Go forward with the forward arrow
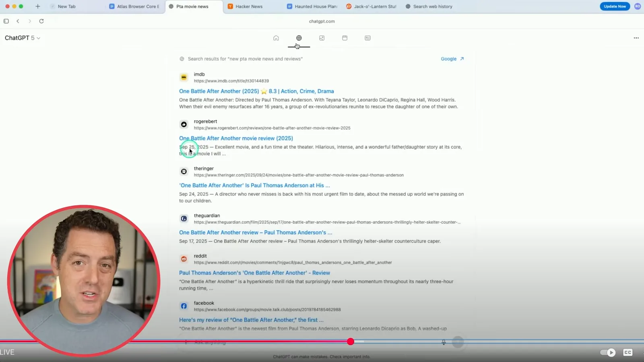This screenshot has height=362, width=644. pyautogui.click(x=29, y=21)
